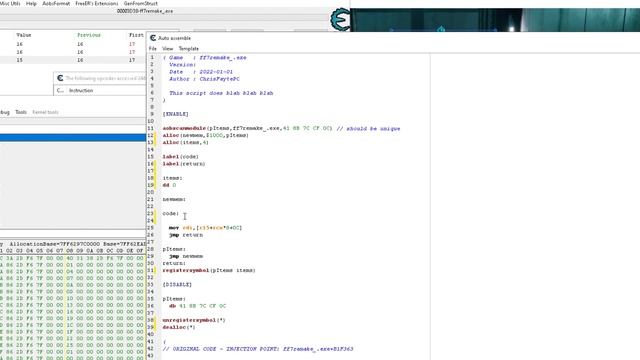Click the alloc(newmem,$1000,pItems) line

pos(205,136)
